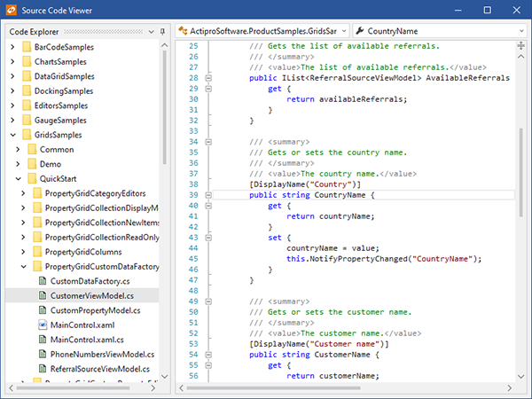Image resolution: width=532 pixels, height=399 pixels.
Task: Click editor scroll right arrow
Action: pyautogui.click(x=509, y=387)
